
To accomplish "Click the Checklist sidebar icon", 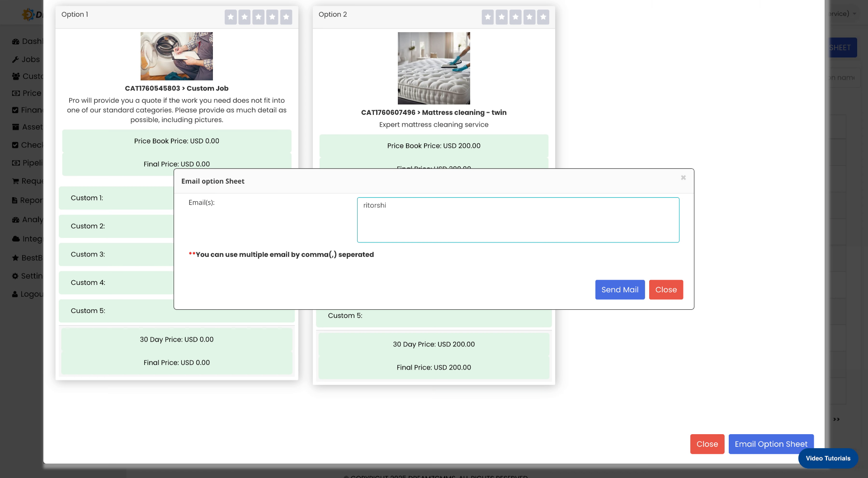I will point(15,145).
